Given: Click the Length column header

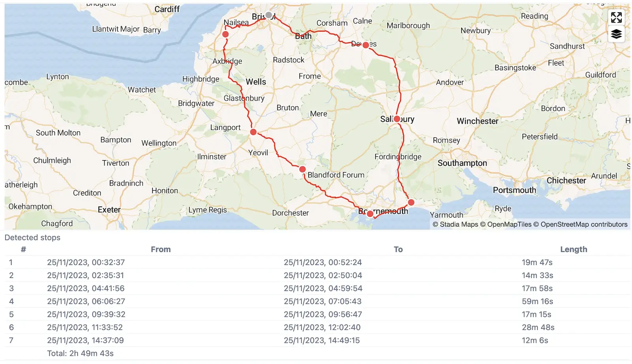Looking at the screenshot, I should point(573,249).
